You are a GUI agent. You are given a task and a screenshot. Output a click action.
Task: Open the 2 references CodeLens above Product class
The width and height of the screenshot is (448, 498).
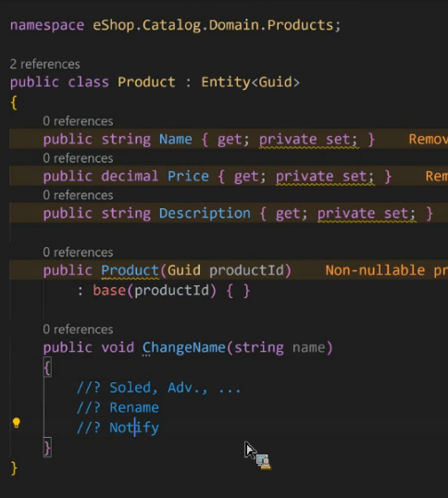tap(44, 64)
